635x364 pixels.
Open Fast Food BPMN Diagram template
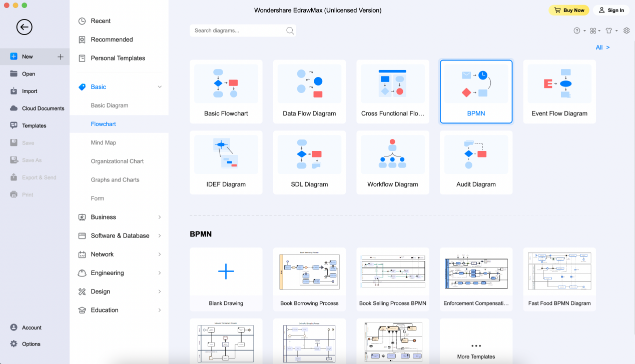click(559, 279)
